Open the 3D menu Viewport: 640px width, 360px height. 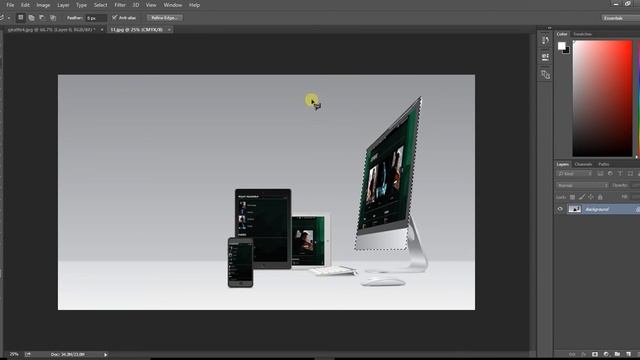tap(136, 5)
